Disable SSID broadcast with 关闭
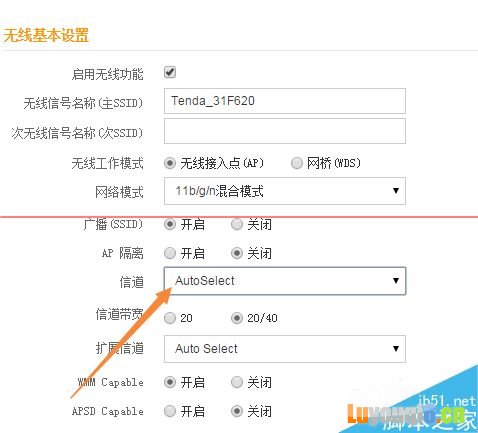 pyautogui.click(x=237, y=224)
